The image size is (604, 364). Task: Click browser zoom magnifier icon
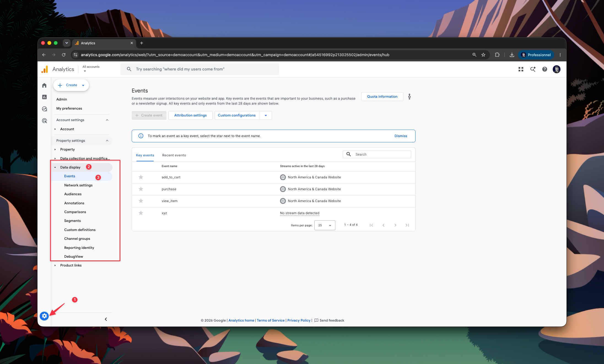coord(474,55)
